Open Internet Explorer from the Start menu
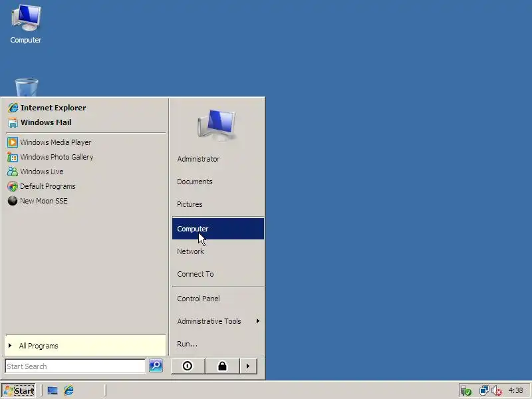The image size is (532, 399). pos(86,108)
